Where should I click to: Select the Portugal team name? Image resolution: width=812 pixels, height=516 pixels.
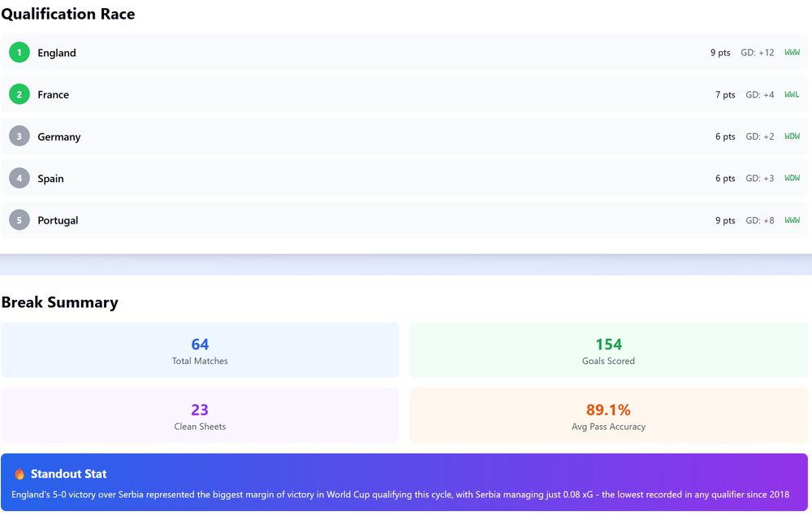(x=58, y=220)
